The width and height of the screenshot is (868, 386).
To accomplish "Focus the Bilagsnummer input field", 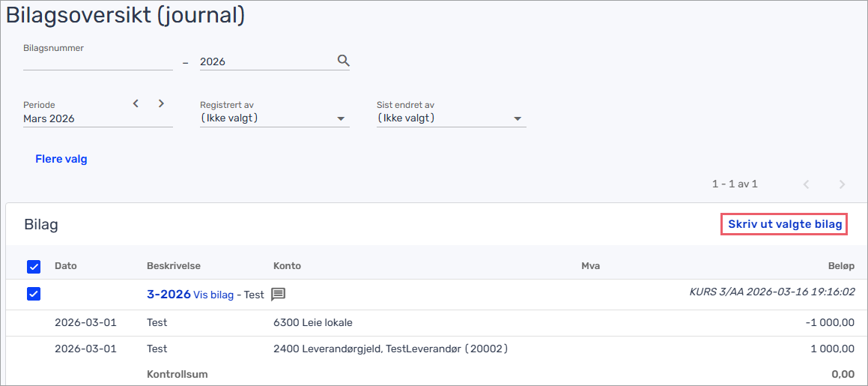I will [x=98, y=62].
